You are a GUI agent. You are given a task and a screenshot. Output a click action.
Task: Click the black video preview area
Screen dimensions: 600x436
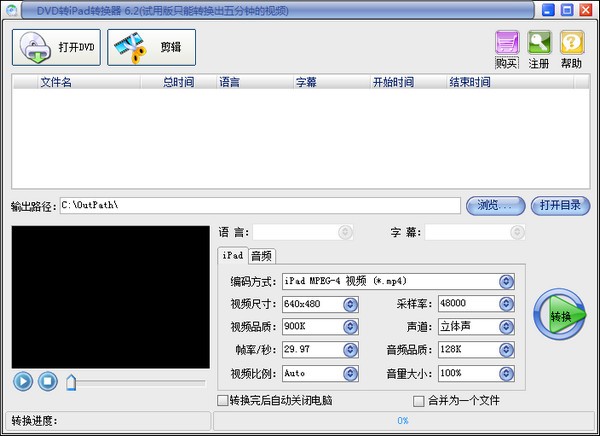[x=111, y=297]
